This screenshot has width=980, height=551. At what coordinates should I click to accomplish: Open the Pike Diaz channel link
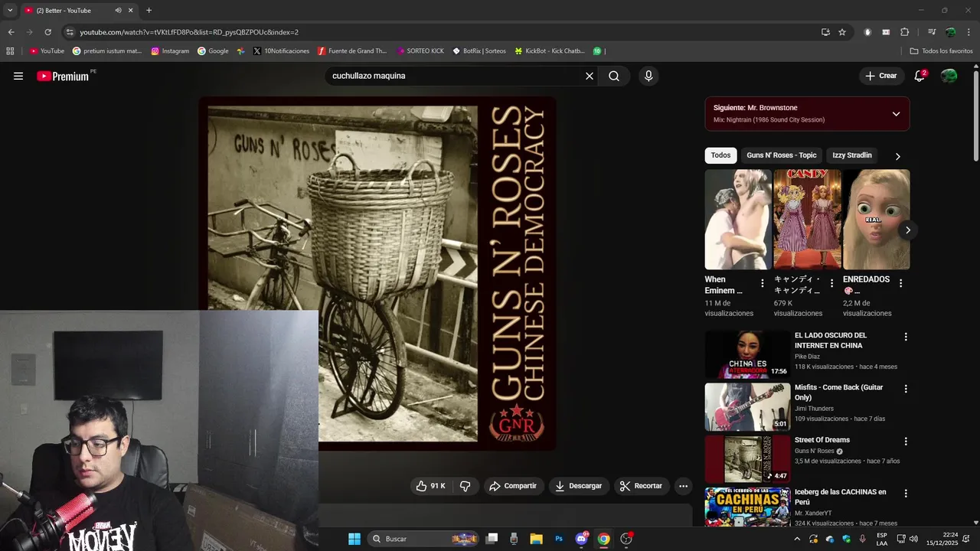807,357
